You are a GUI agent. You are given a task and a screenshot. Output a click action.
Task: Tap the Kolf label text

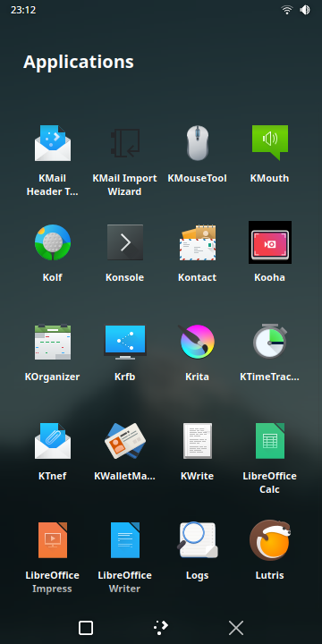(x=53, y=277)
